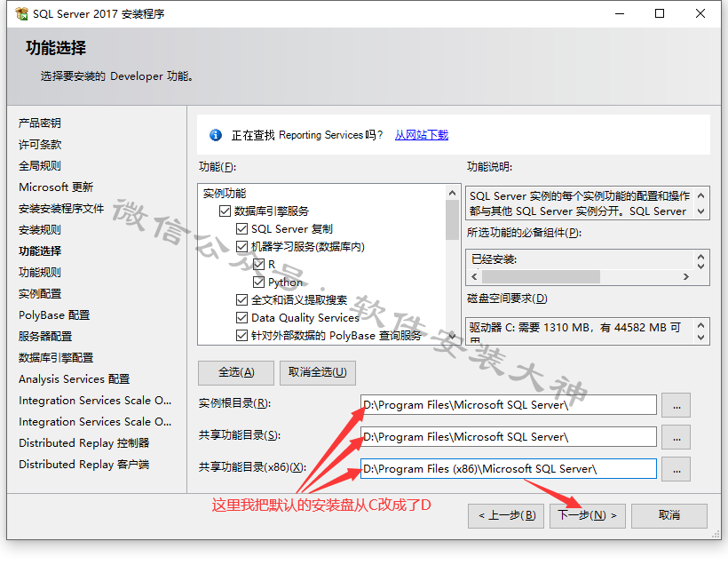Select 服务器配置 step in the sidebar
The width and height of the screenshot is (728, 573).
[45, 337]
